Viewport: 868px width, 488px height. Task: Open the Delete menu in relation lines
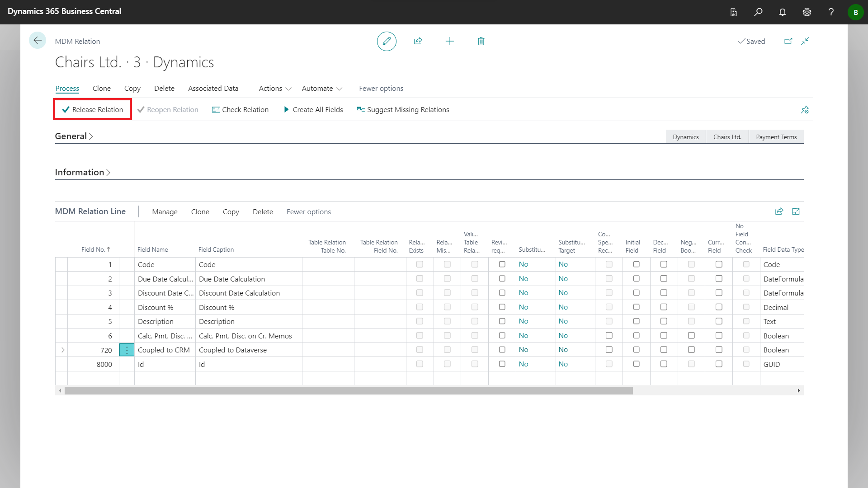pos(263,212)
